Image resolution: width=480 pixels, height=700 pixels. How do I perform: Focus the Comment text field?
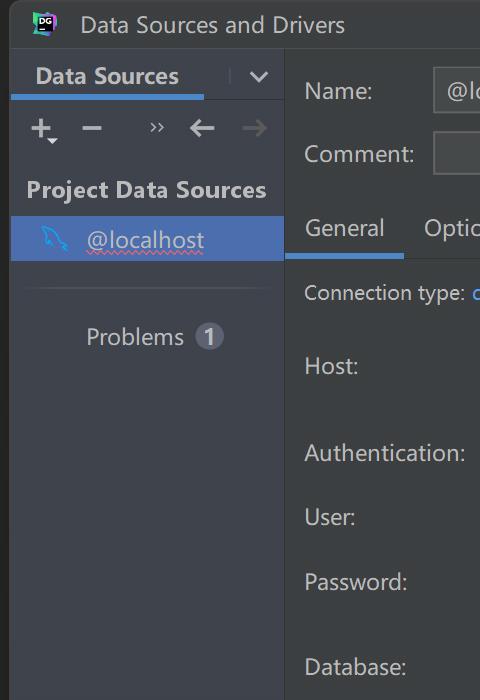(456, 153)
